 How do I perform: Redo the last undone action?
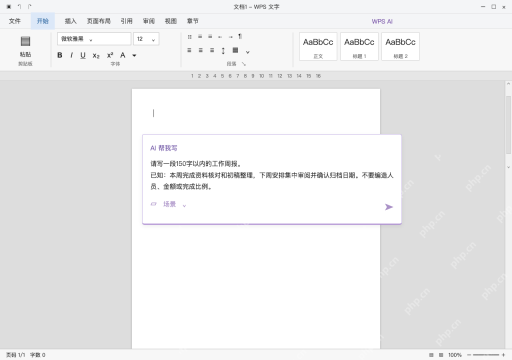pos(30,6)
